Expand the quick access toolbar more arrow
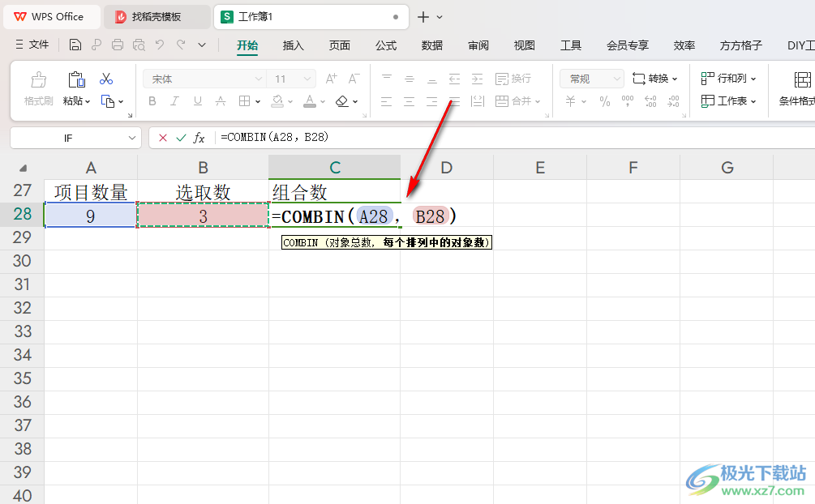Image resolution: width=815 pixels, height=504 pixels. (x=202, y=45)
